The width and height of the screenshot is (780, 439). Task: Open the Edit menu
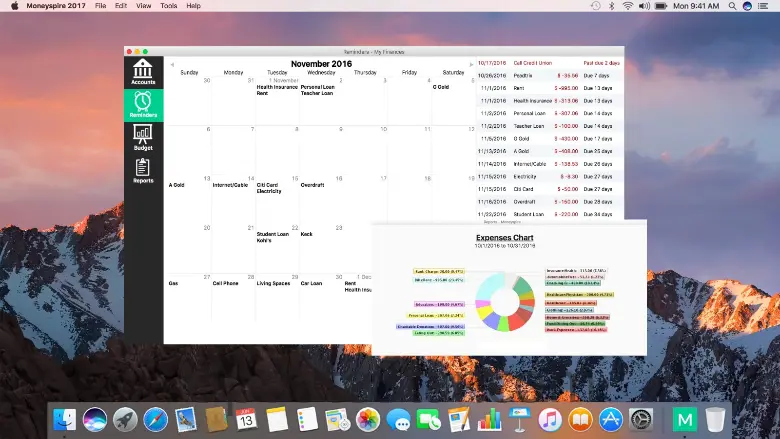(x=121, y=6)
